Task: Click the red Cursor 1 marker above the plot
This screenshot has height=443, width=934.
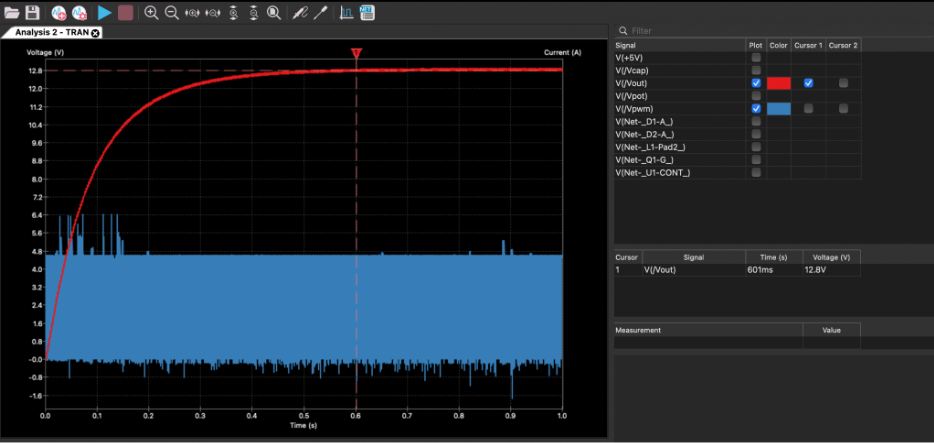Action: (x=356, y=54)
